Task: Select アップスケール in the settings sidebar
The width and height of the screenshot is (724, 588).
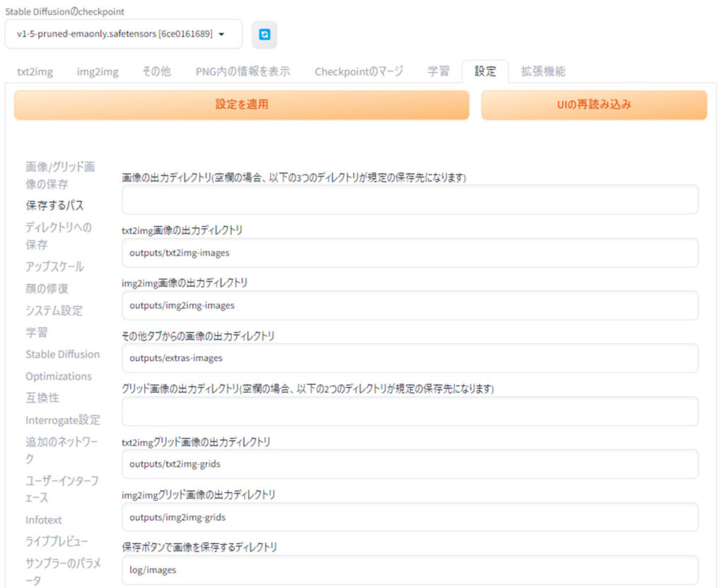Action: click(54, 266)
